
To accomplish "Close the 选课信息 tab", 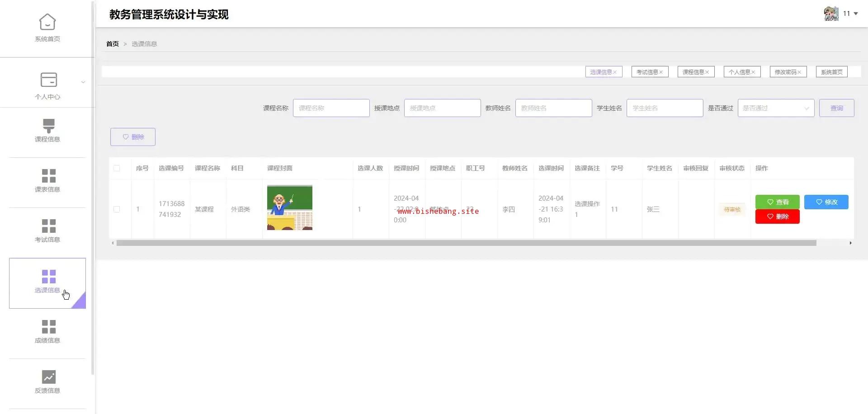I will coord(615,72).
